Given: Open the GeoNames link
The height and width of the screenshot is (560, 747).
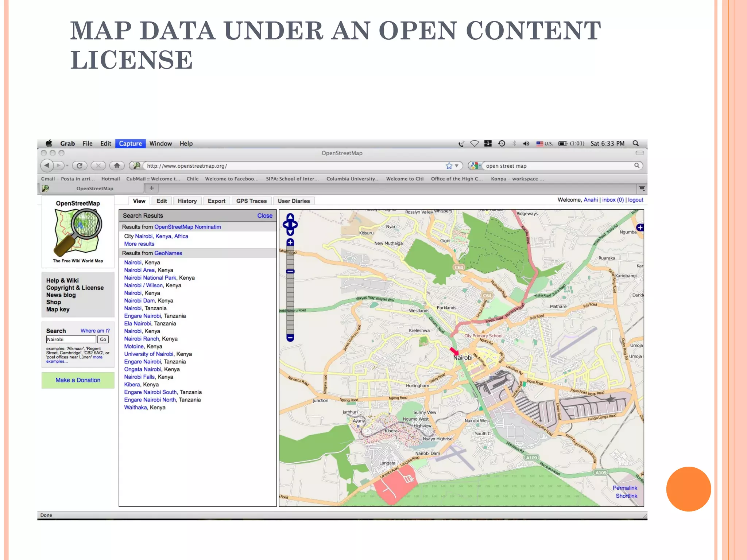Looking at the screenshot, I should (x=168, y=253).
